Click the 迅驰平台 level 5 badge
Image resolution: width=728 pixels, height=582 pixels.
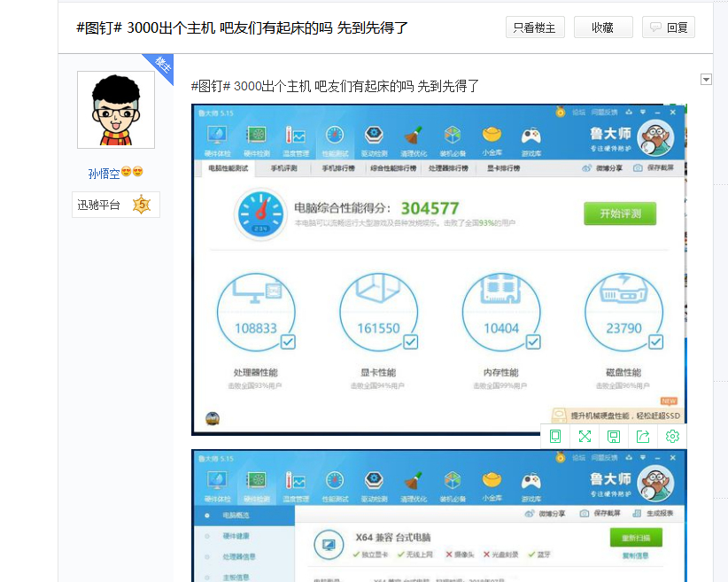pyautogui.click(x=116, y=205)
